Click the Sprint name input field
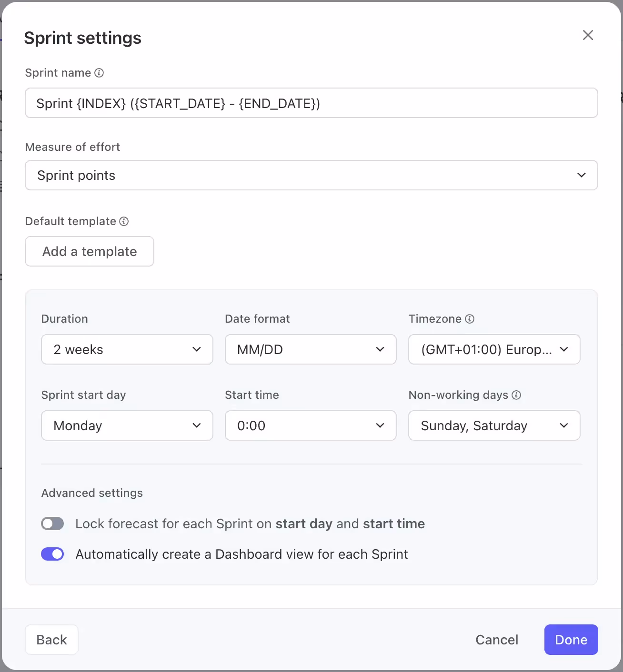This screenshot has width=623, height=672. pos(311,103)
